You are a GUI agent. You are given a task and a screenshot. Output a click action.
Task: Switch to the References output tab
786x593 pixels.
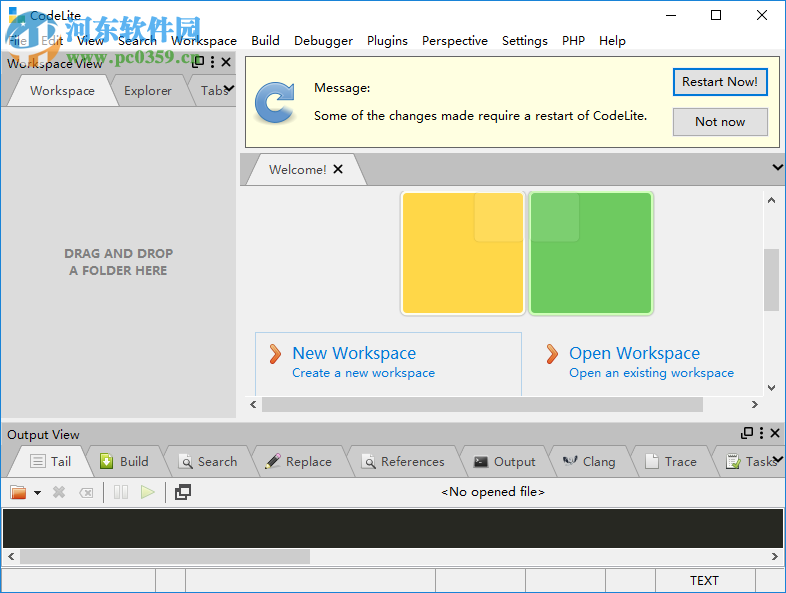coord(404,462)
